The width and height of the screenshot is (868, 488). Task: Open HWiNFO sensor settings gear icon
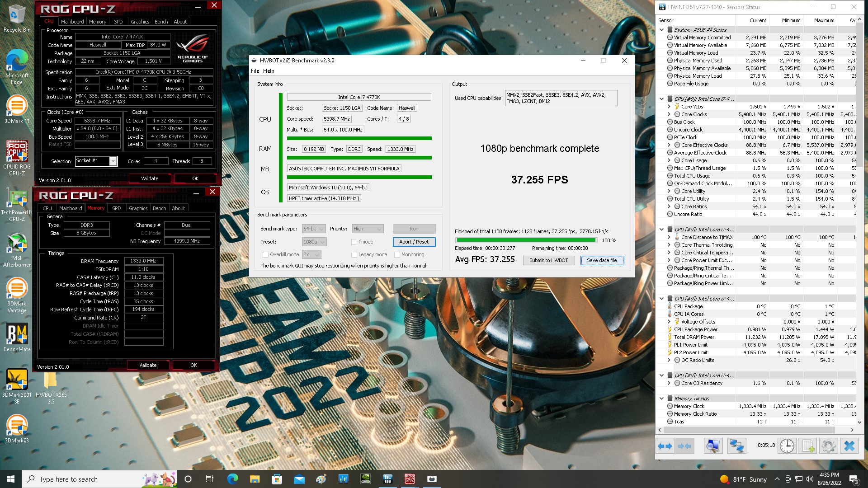[x=828, y=446]
